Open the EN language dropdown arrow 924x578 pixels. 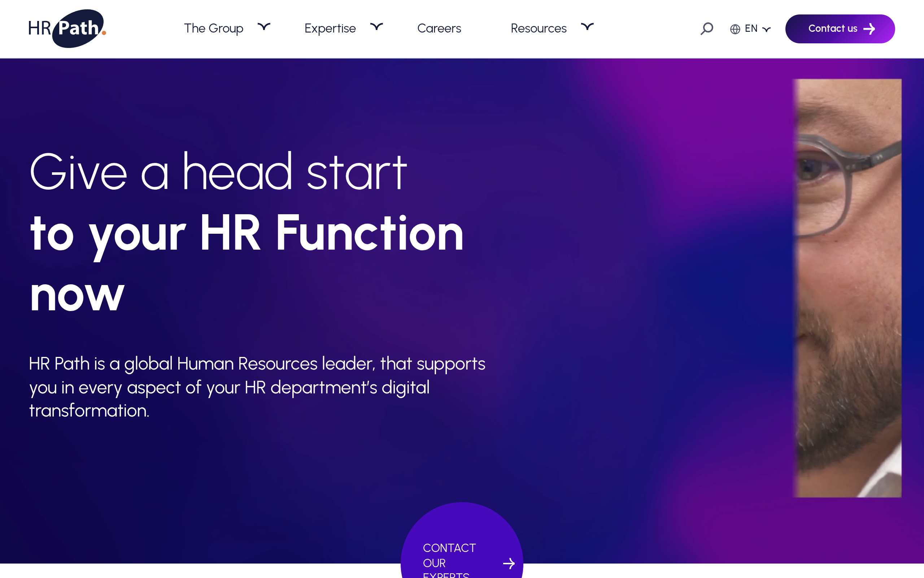766,29
